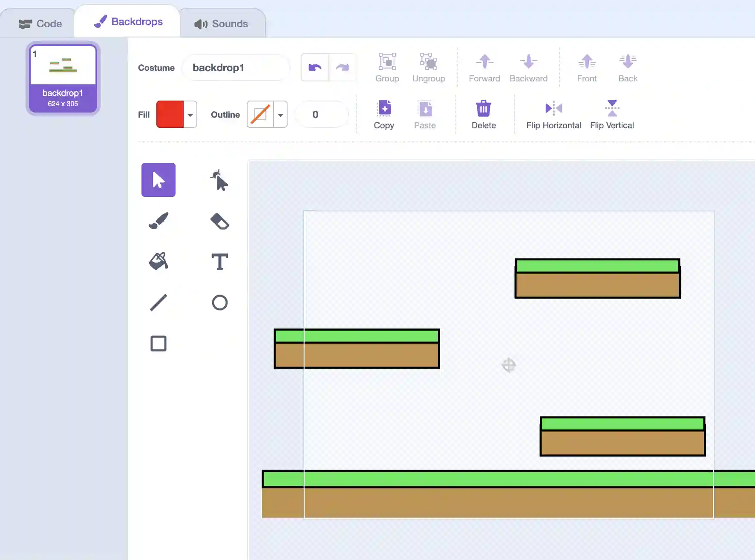Pick the Brush tool
755x560 pixels.
point(158,221)
